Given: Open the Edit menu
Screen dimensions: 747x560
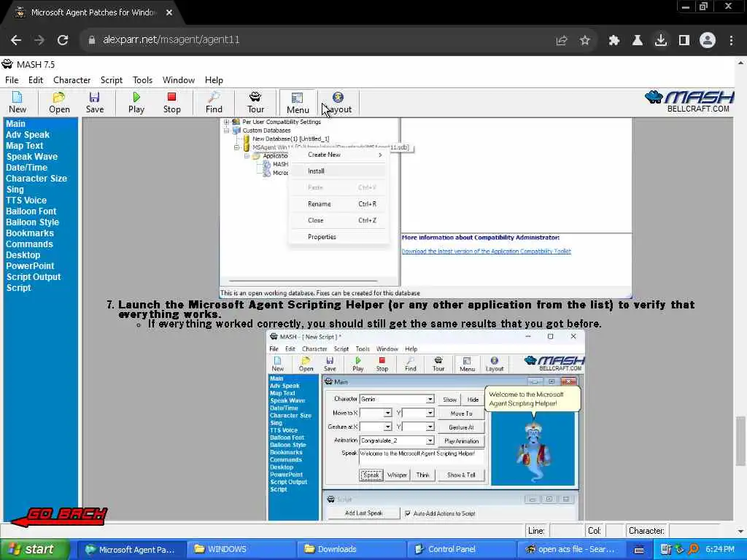Looking at the screenshot, I should [36, 80].
